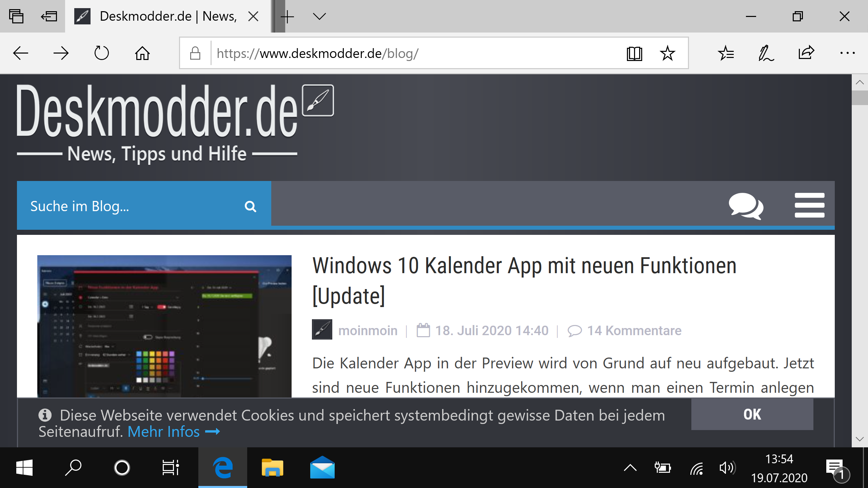Screen dimensions: 868x488
Task: Open the taskbar search
Action: coord(73,468)
